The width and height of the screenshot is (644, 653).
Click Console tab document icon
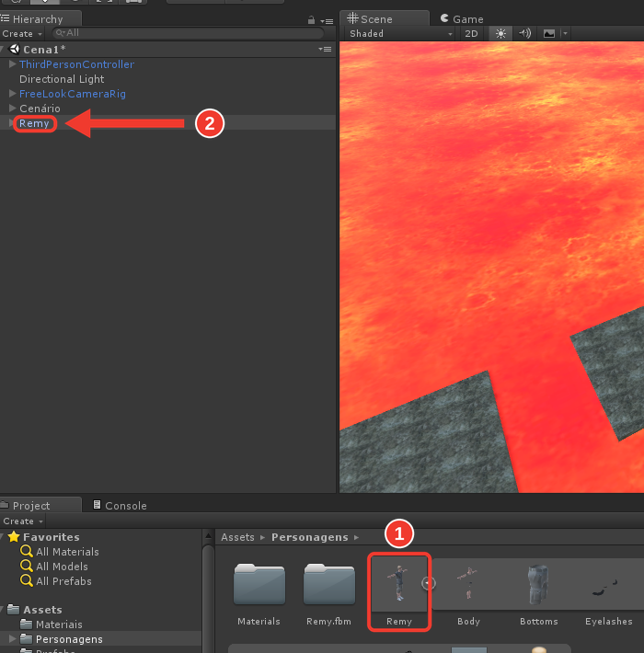tap(97, 504)
